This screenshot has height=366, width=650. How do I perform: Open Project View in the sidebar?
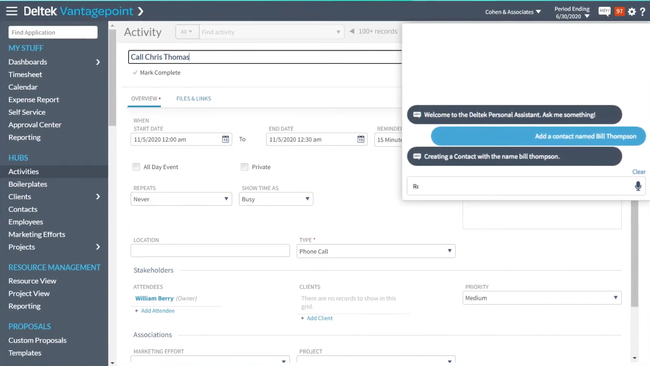click(29, 293)
